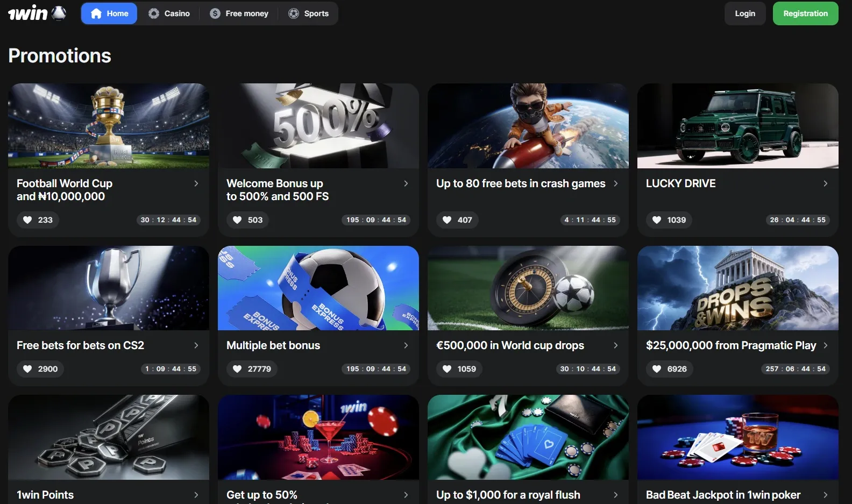Click CS2 countdown 1 : 09 timer
The height and width of the screenshot is (504, 852).
tap(171, 368)
